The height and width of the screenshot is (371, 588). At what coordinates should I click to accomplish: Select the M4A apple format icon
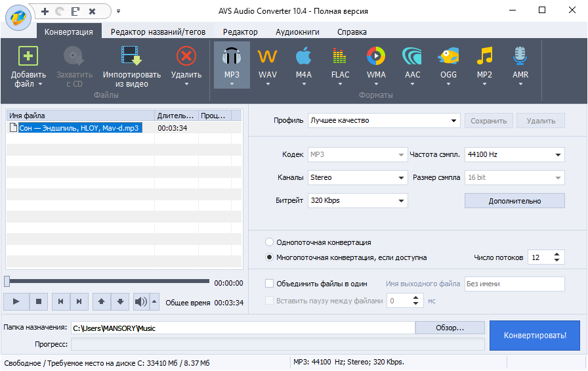(303, 56)
